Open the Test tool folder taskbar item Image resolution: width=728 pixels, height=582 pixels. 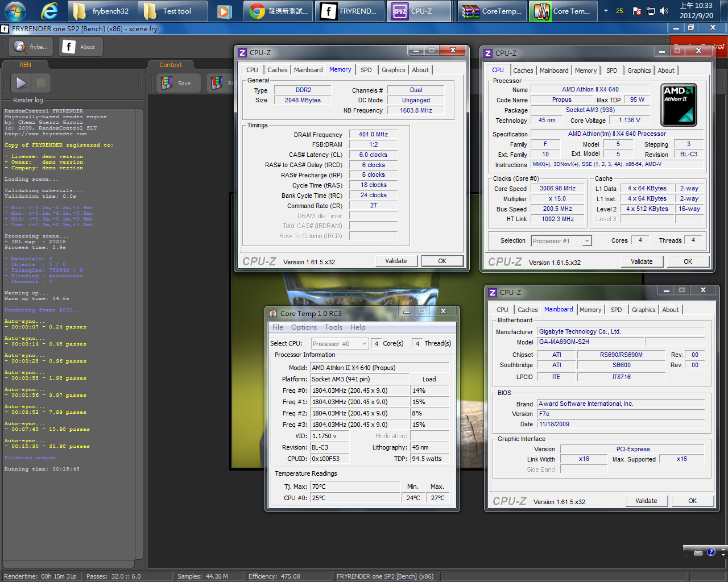pyautogui.click(x=172, y=11)
